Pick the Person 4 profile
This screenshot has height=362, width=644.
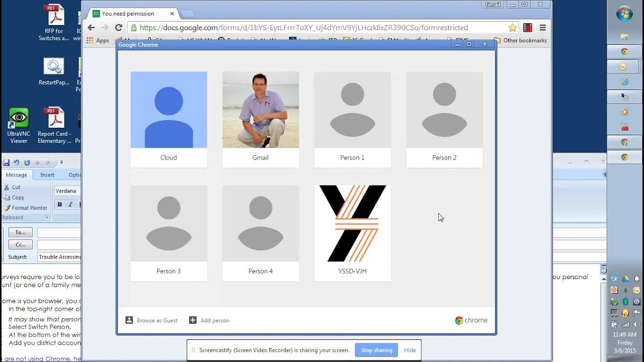point(261,233)
